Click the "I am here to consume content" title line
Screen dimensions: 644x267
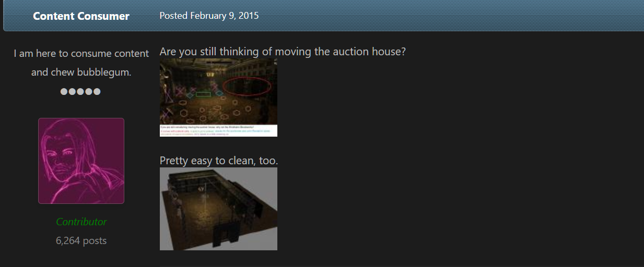coord(81,53)
